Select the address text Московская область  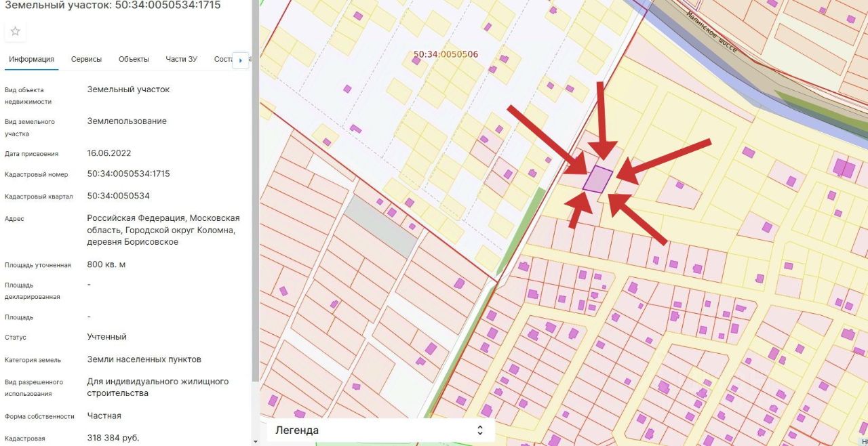(163, 224)
